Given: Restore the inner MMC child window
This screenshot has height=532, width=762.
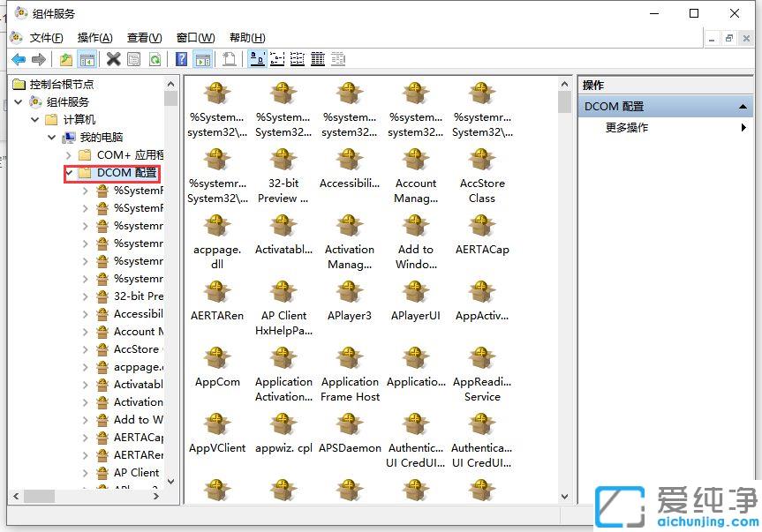Looking at the screenshot, I should point(729,38).
